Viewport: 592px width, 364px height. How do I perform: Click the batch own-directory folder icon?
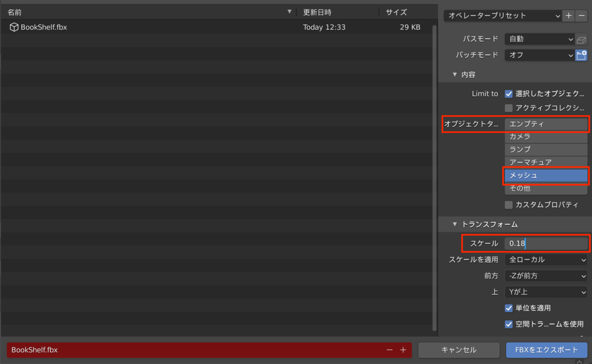click(x=582, y=55)
